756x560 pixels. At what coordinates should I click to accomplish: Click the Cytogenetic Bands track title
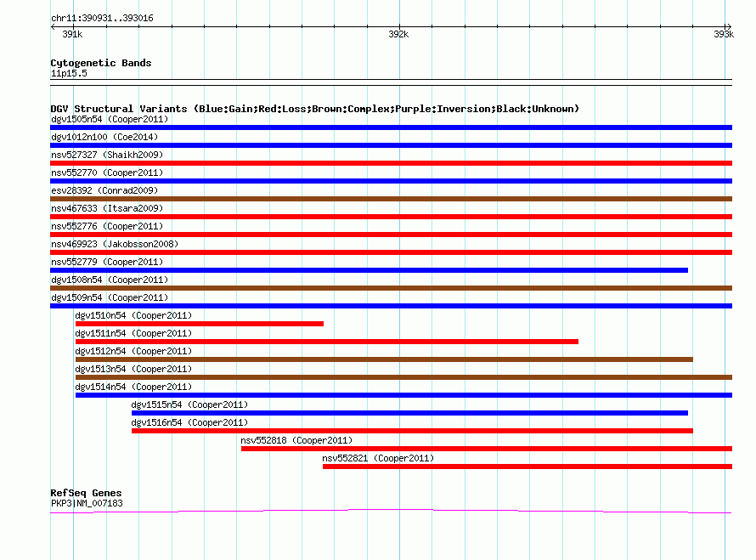pos(101,63)
